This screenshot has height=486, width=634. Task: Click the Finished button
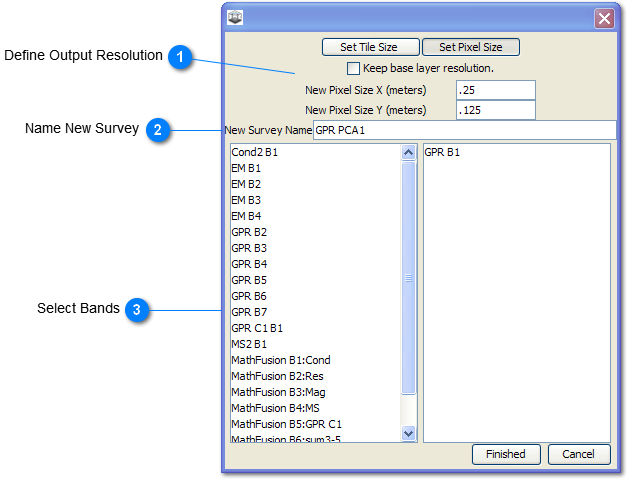[x=505, y=454]
